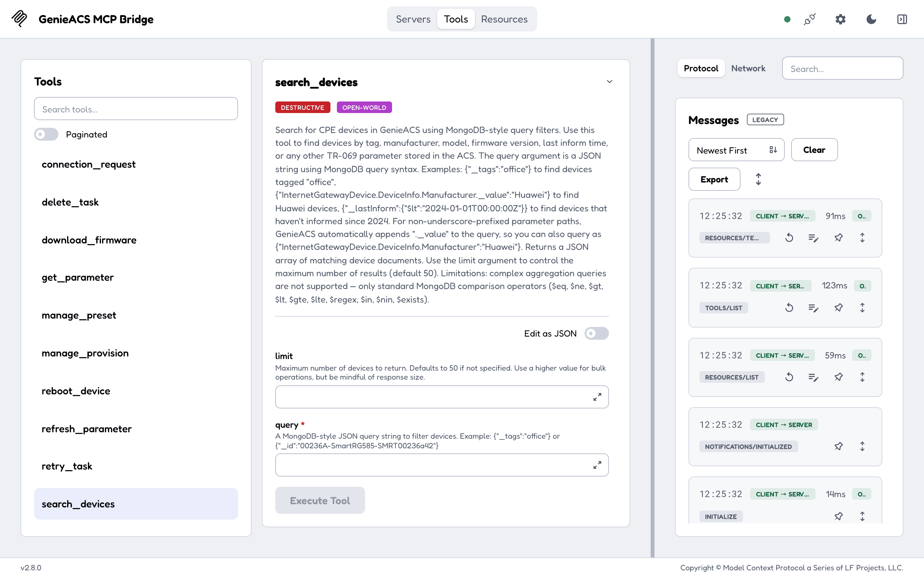Pin the RESOURCES/LIST message
The image size is (924, 578).
click(x=838, y=377)
